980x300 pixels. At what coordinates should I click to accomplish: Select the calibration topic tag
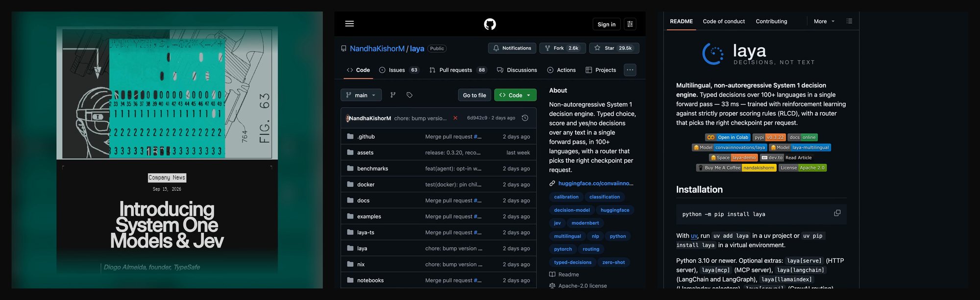[x=566, y=197]
